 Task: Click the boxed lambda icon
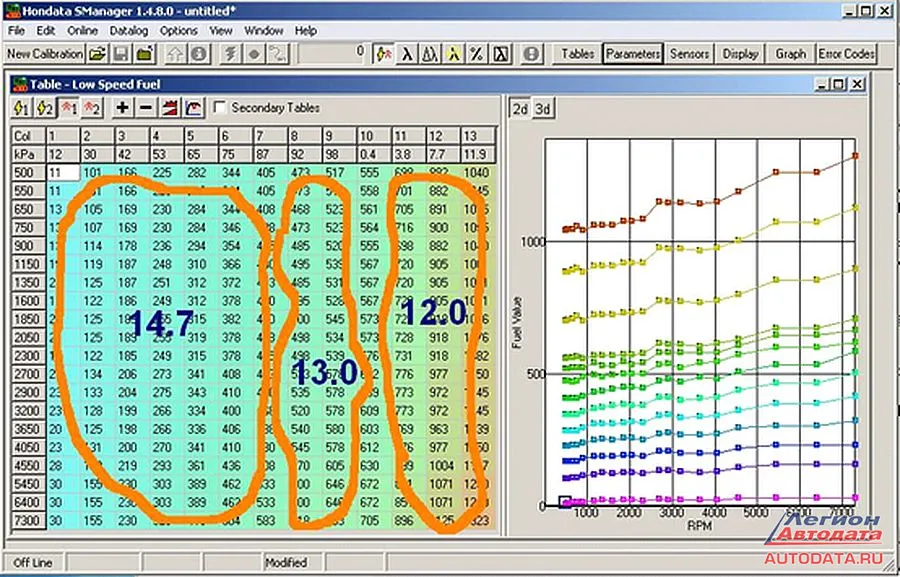click(501, 54)
